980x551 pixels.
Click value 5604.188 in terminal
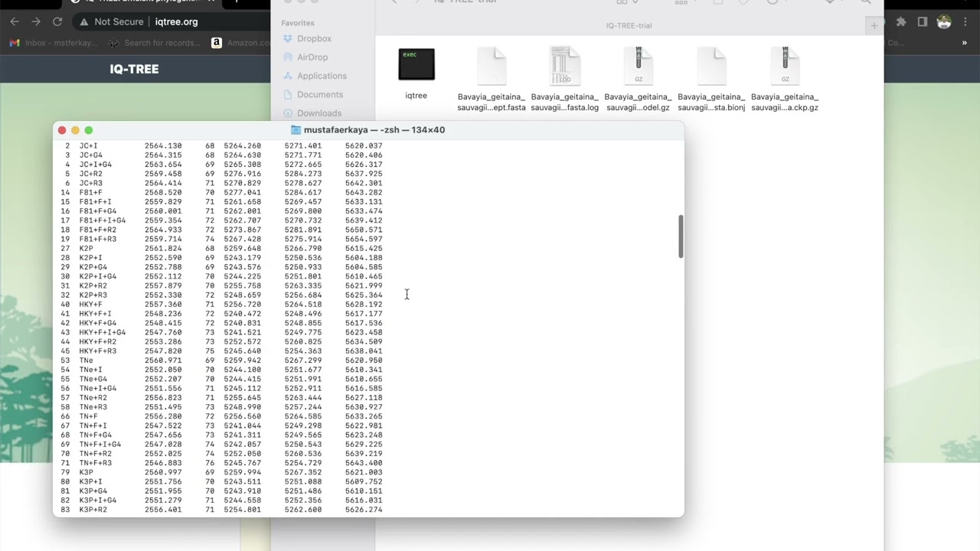point(364,258)
